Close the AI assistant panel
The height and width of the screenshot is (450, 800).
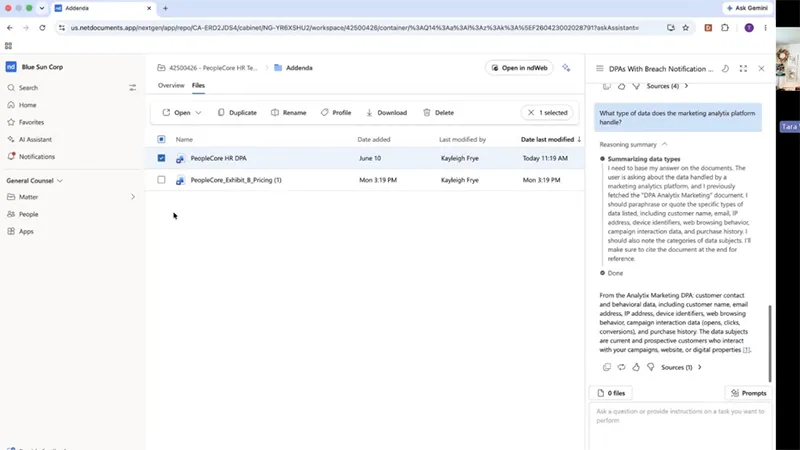[x=761, y=68]
